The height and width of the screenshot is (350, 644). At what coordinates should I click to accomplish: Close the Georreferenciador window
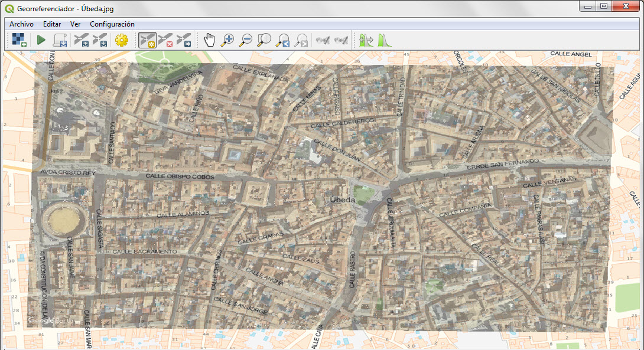[x=626, y=6]
